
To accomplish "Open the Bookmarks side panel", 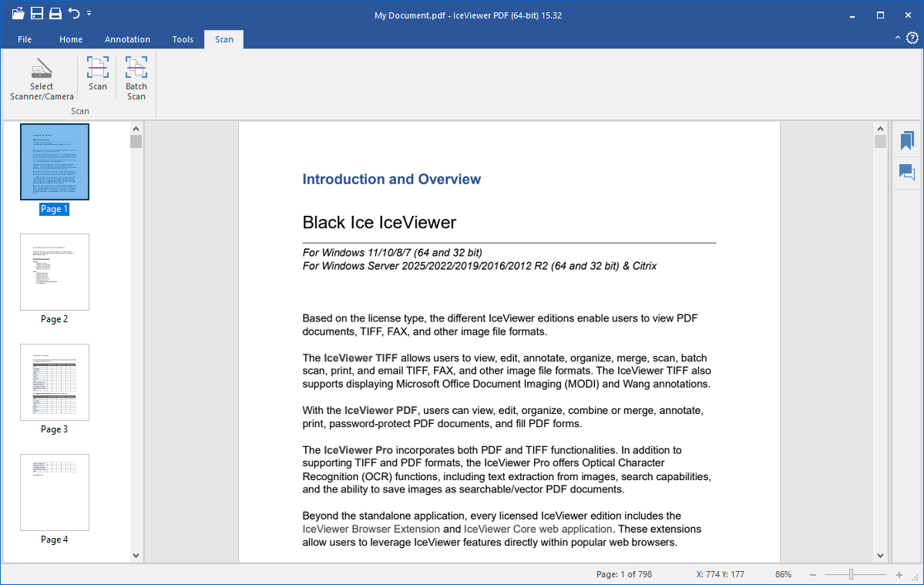I will (x=907, y=140).
